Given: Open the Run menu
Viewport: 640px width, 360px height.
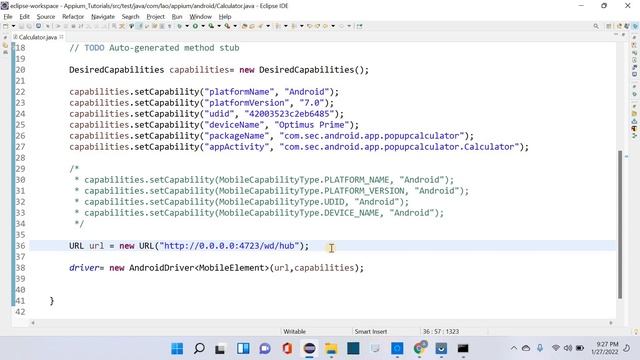Looking at the screenshot, I should pos(177,17).
